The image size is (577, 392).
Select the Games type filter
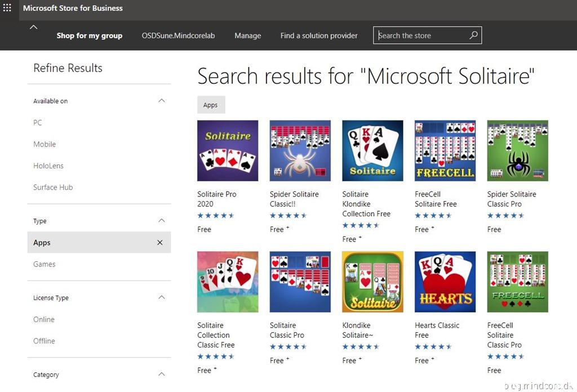tap(44, 264)
